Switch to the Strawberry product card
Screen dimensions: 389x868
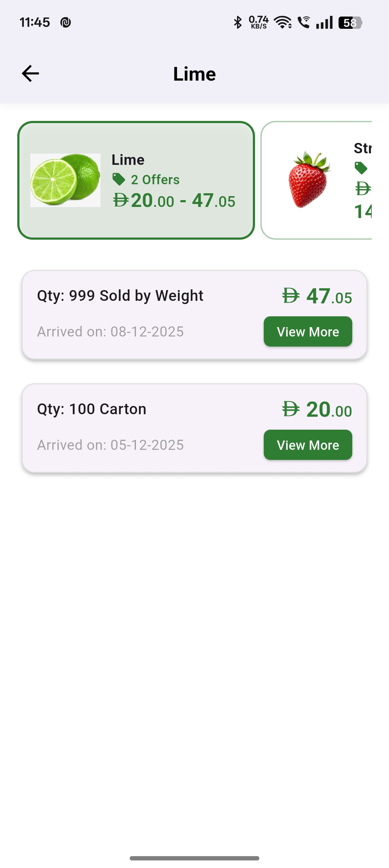316,180
